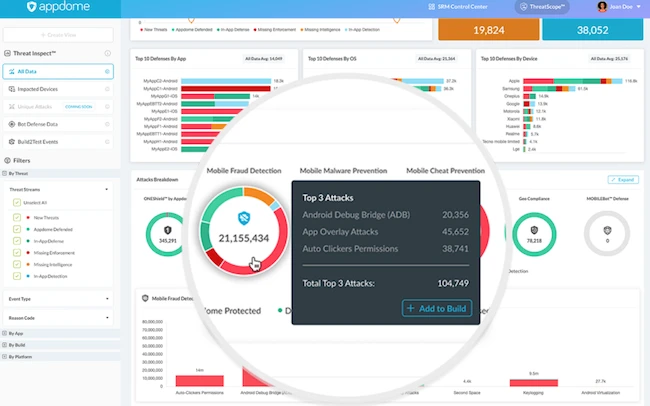Select the Mobile Cheat Prevention heading

[x=445, y=170]
